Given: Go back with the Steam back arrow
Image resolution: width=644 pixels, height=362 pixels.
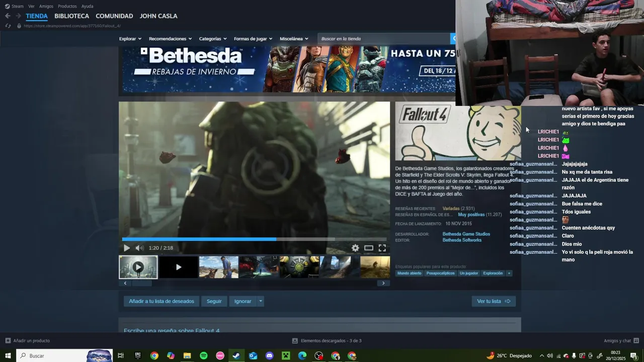Looking at the screenshot, I should click(8, 16).
